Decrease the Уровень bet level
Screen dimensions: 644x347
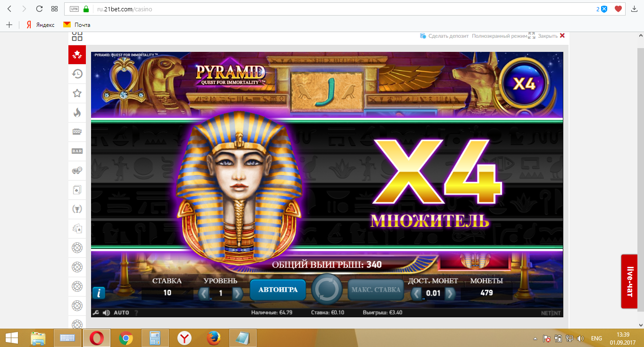[x=204, y=294]
